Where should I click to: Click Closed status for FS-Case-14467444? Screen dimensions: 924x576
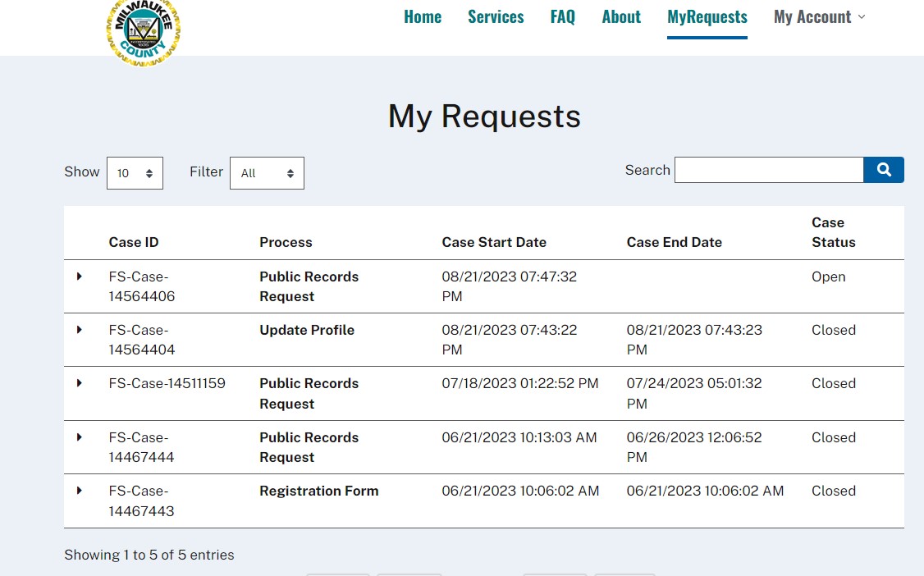(833, 437)
